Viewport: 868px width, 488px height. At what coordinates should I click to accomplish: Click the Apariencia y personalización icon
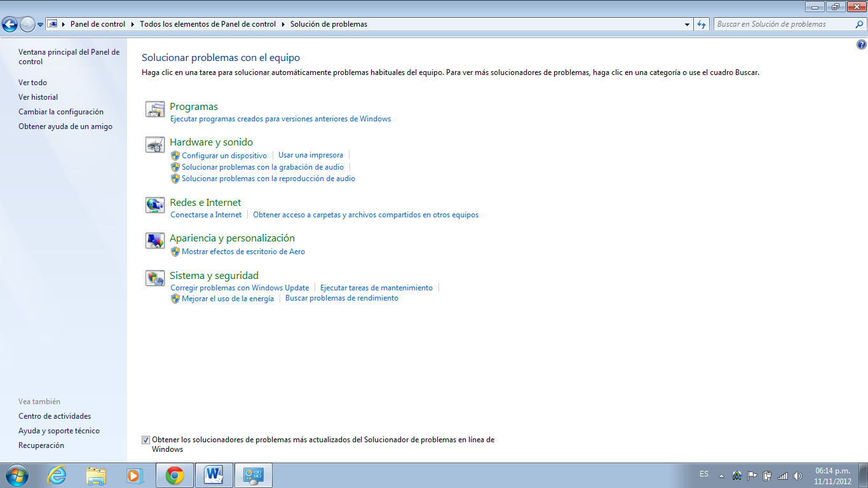tap(154, 241)
